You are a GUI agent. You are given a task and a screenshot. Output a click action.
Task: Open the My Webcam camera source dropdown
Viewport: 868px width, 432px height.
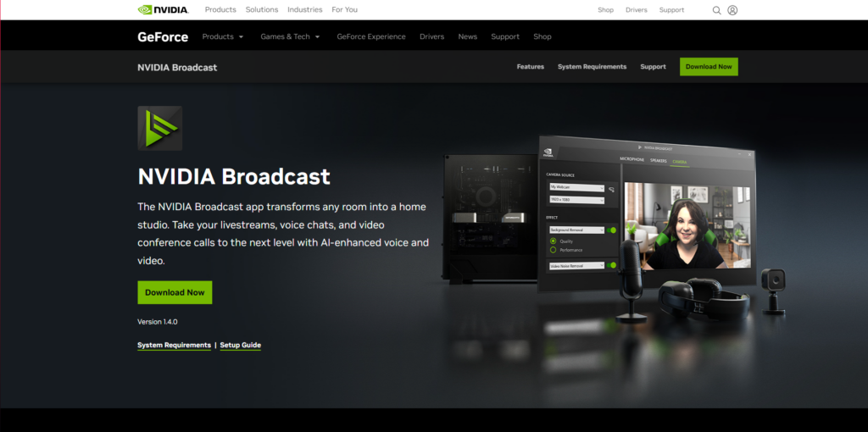pos(576,186)
